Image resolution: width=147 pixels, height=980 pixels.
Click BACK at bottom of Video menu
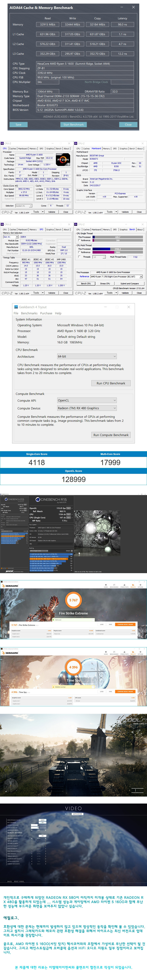(x=10, y=881)
